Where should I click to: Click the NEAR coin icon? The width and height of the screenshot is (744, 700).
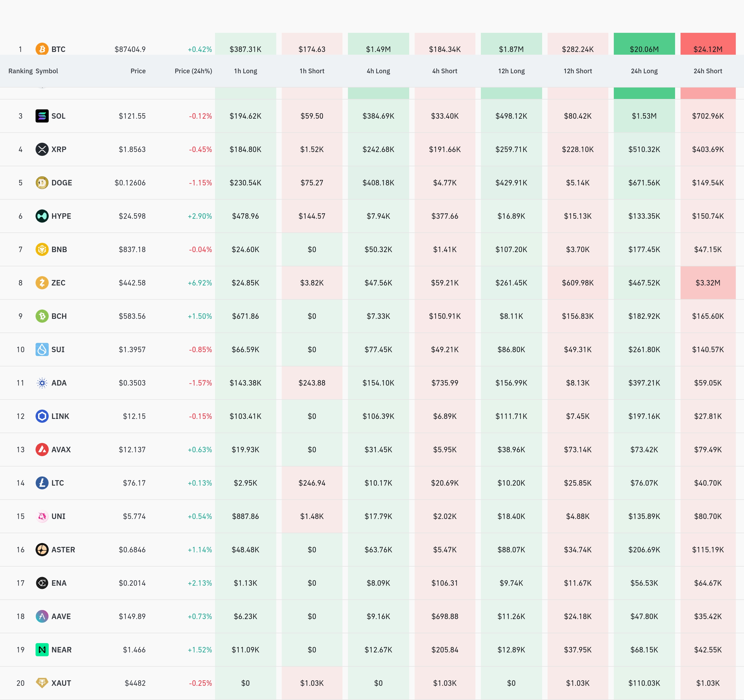[42, 649]
